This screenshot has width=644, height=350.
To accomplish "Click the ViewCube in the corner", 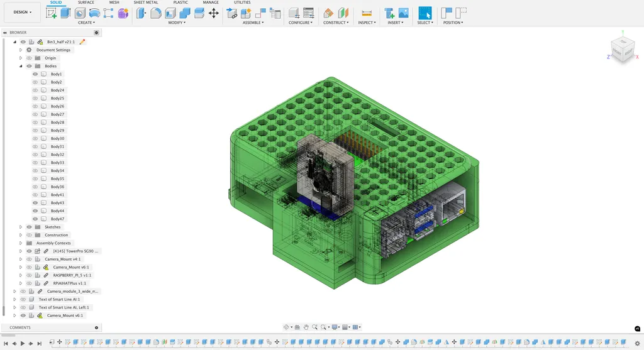I will [623, 50].
